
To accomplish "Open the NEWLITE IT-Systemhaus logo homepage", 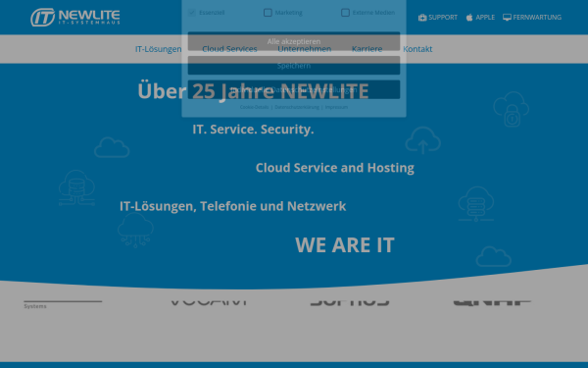I will (75, 17).
